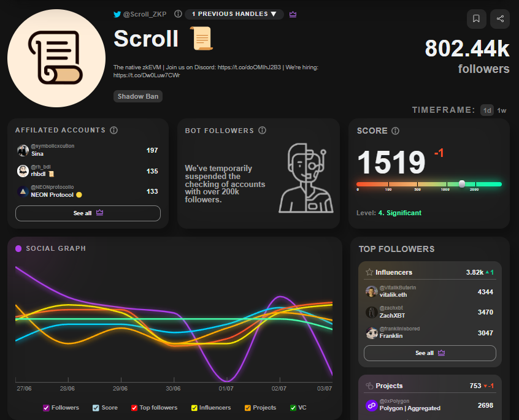This screenshot has height=420, width=519.
Task: Click the Shadow Ban tag
Action: coord(137,96)
